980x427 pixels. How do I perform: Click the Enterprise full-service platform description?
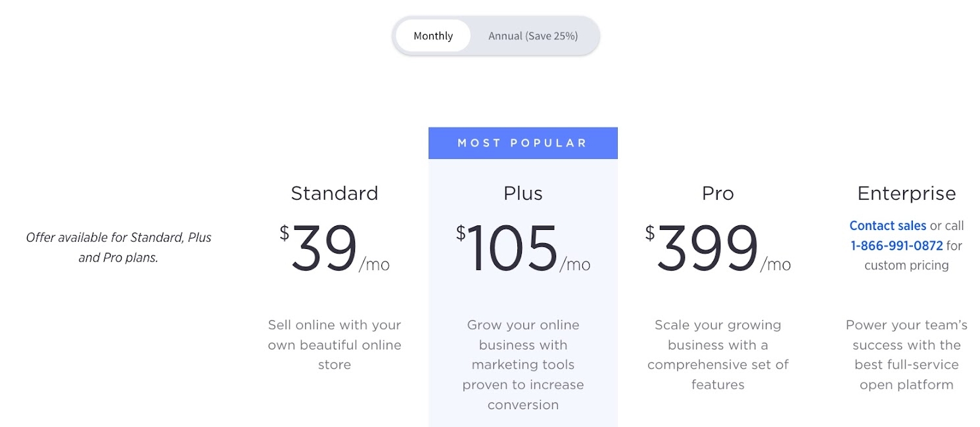(907, 355)
